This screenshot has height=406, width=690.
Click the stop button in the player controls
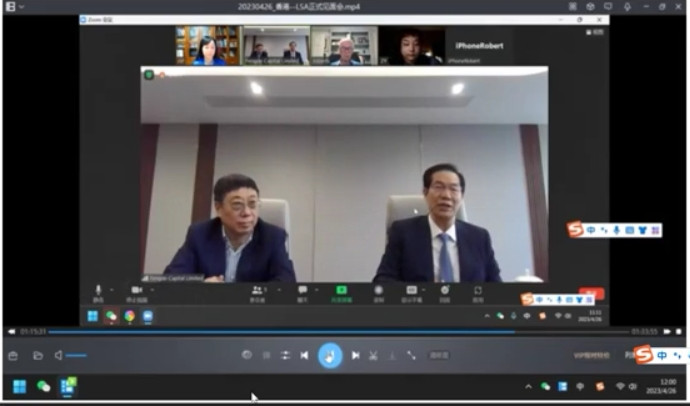(x=266, y=355)
